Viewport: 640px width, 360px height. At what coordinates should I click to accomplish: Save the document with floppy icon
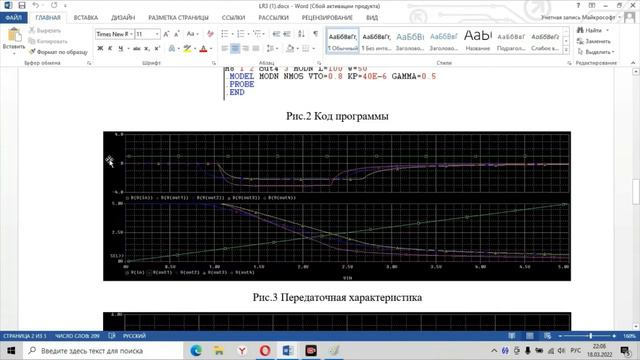click(22, 6)
